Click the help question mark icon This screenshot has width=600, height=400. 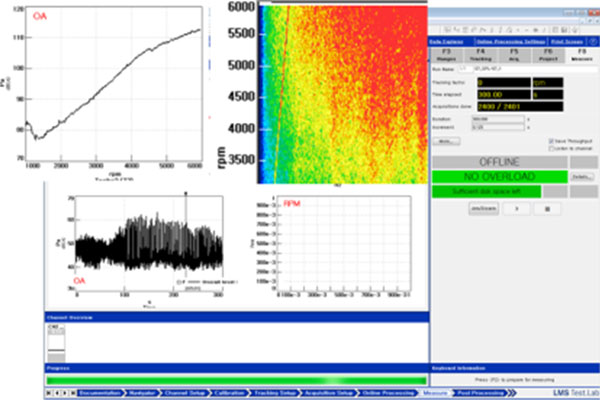(593, 41)
